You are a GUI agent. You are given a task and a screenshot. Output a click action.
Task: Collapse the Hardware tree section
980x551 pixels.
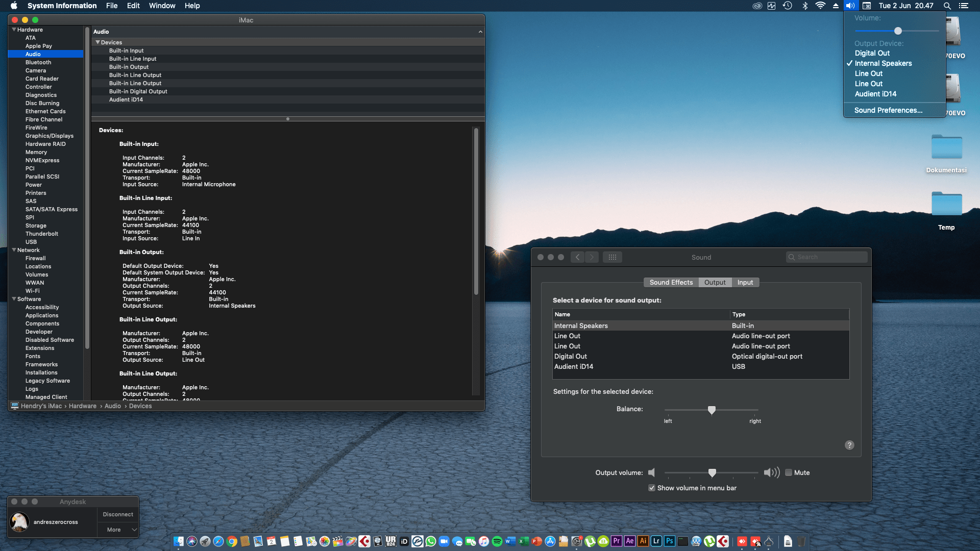(x=14, y=30)
